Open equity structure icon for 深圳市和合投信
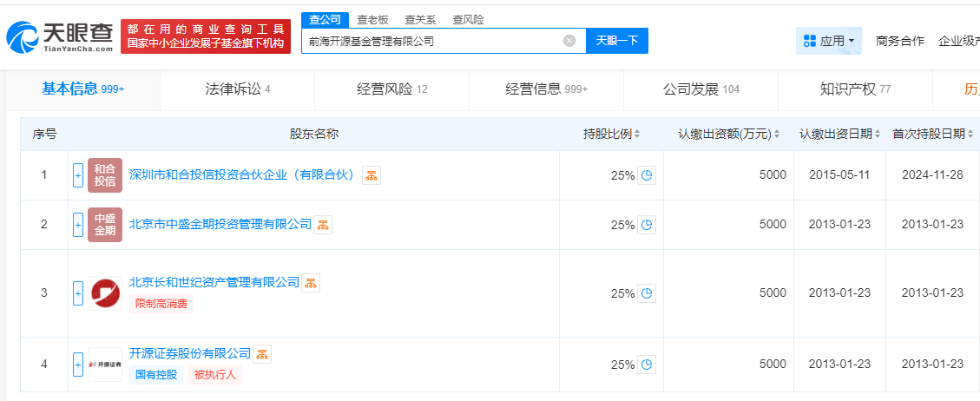The height and width of the screenshot is (401, 980). coord(372,175)
